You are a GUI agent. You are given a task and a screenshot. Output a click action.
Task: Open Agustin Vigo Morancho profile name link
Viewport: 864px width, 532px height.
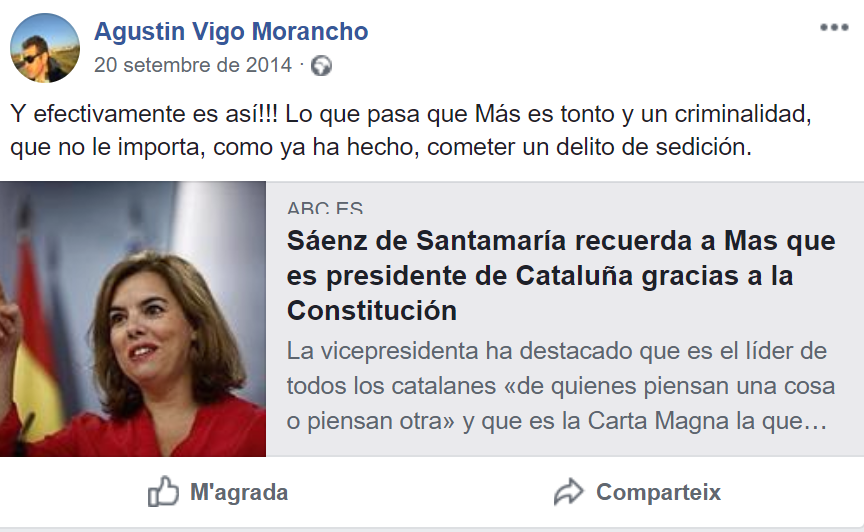click(231, 31)
